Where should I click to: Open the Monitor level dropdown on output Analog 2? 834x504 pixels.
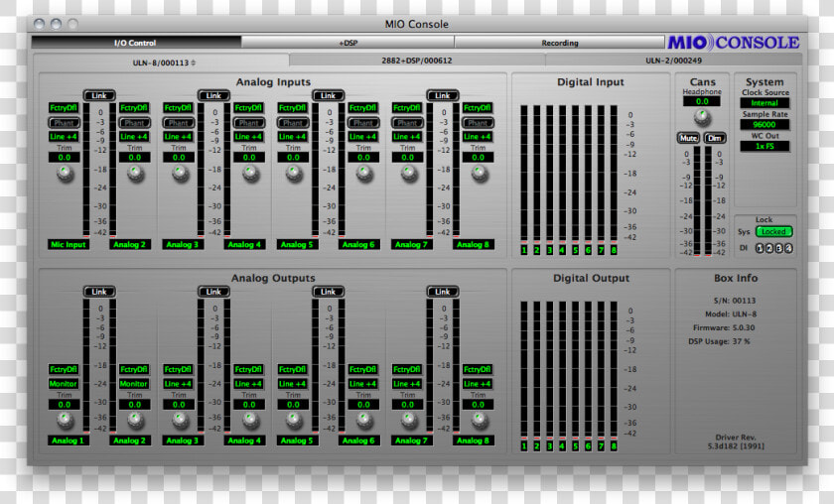coord(133,384)
